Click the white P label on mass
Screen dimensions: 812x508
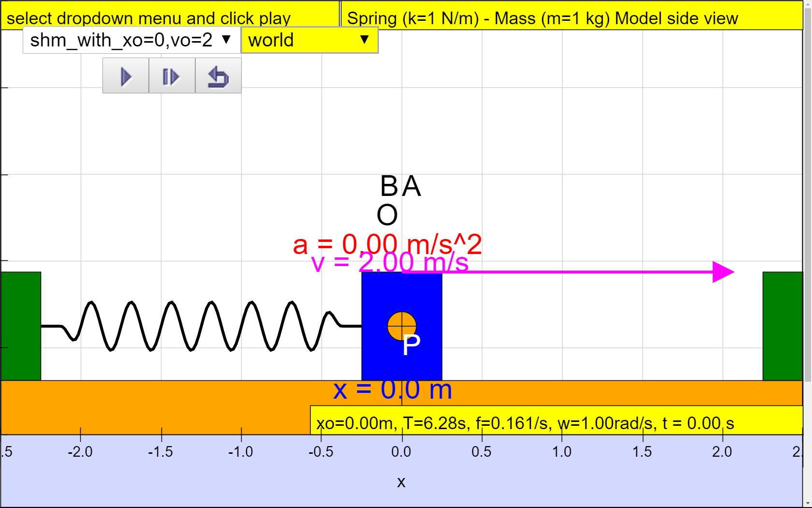click(x=411, y=345)
